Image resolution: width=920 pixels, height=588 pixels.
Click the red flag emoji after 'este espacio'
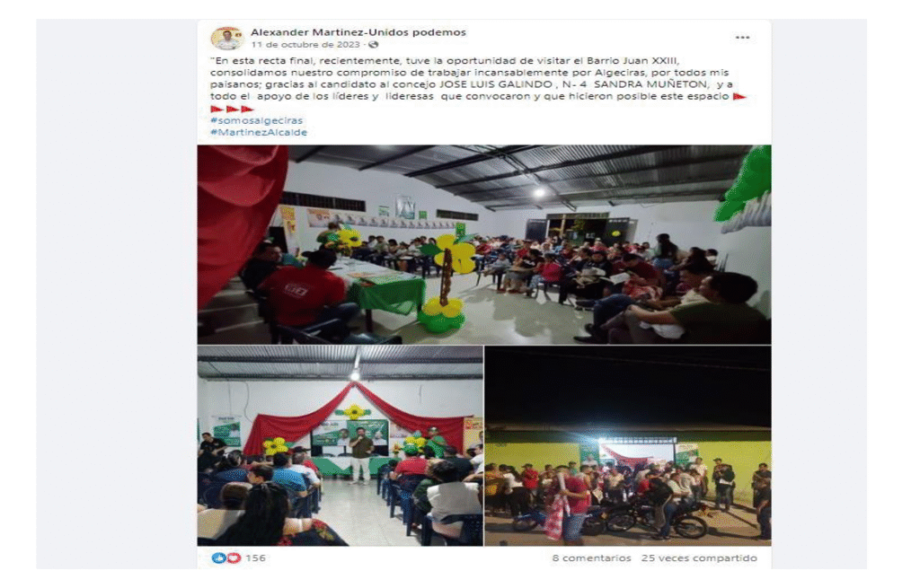coord(739,96)
